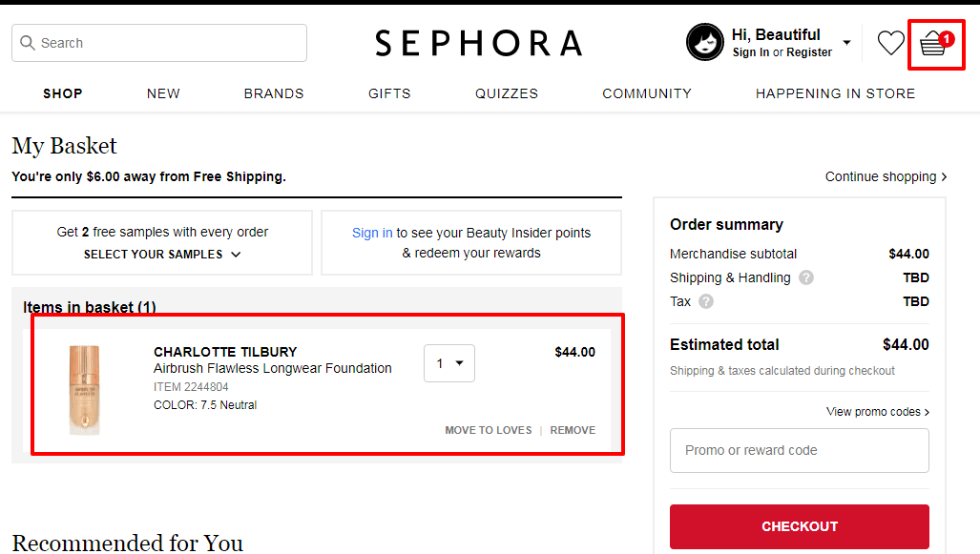This screenshot has height=554, width=980.
Task: Click the Loves heart icon
Action: (x=890, y=43)
